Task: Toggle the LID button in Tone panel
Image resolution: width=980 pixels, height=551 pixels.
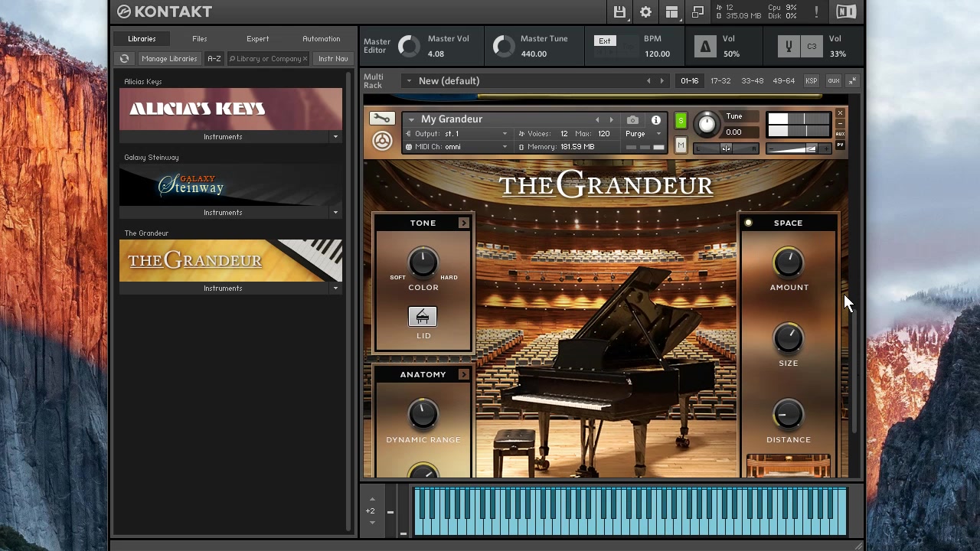Action: [423, 317]
